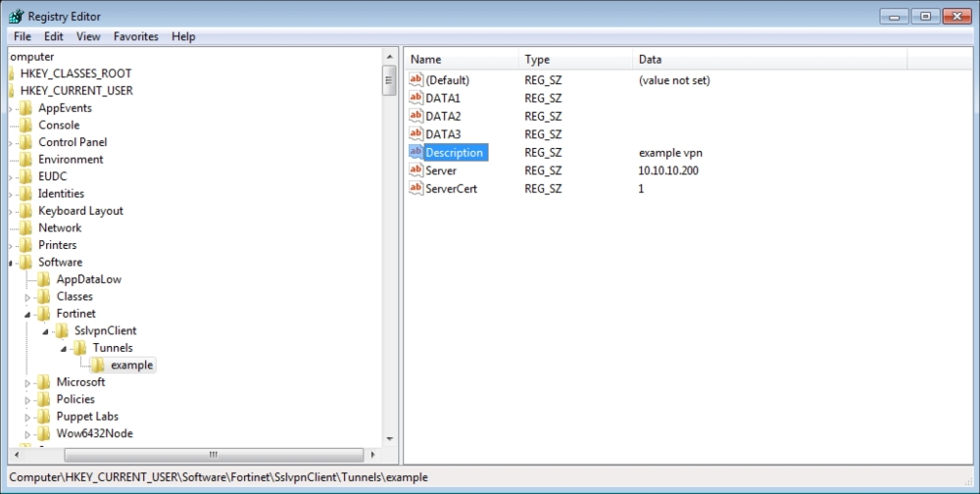Click the ServerCert string value icon

[x=416, y=188]
